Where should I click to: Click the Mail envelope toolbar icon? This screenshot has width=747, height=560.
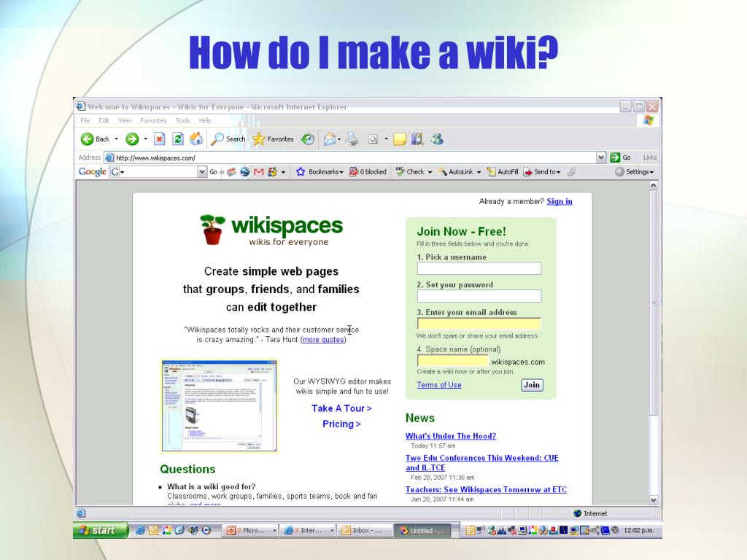[329, 139]
